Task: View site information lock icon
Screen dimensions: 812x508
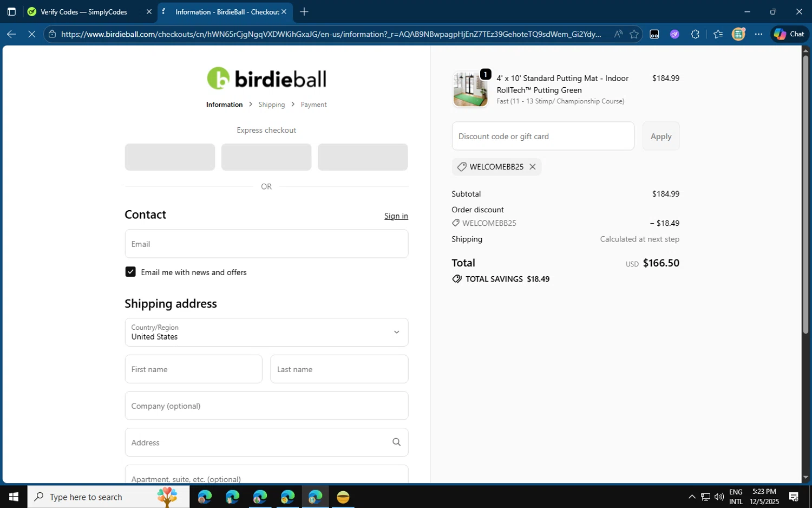Action: coord(52,34)
